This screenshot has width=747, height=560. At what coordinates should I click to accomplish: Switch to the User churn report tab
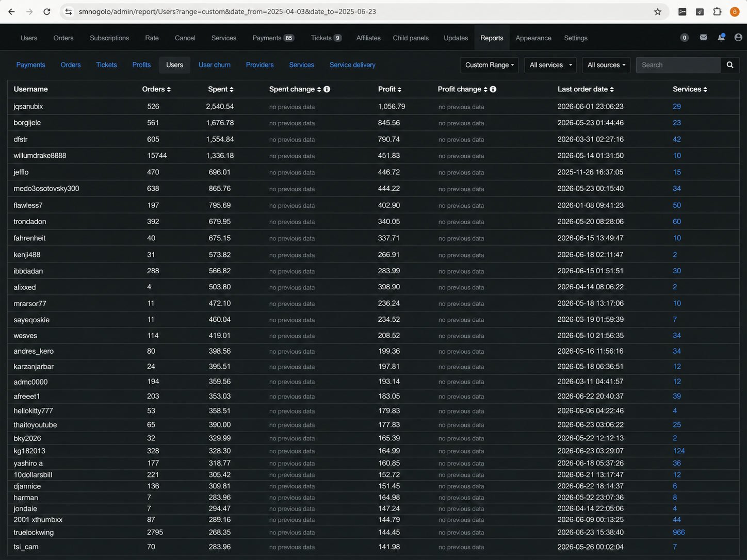pos(215,65)
